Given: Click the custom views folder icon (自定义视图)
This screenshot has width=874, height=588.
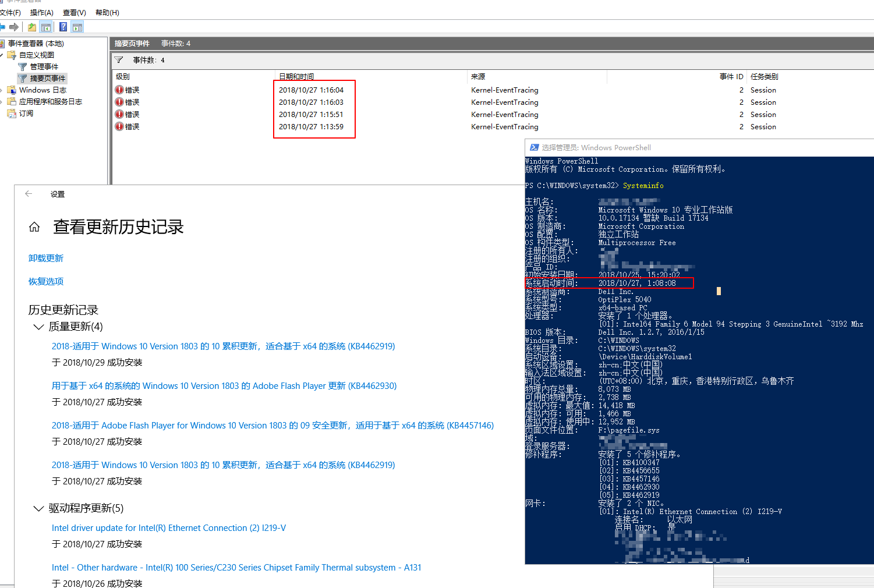Looking at the screenshot, I should point(12,55).
